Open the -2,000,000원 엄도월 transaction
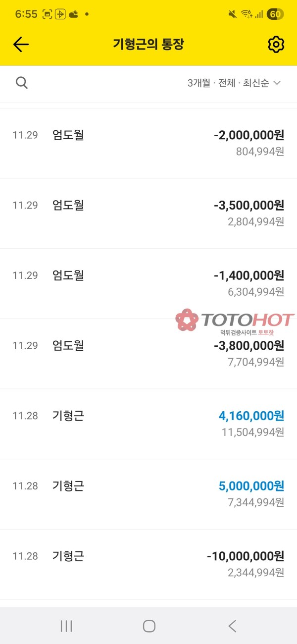Viewport: 297px width, 644px height. coord(148,143)
